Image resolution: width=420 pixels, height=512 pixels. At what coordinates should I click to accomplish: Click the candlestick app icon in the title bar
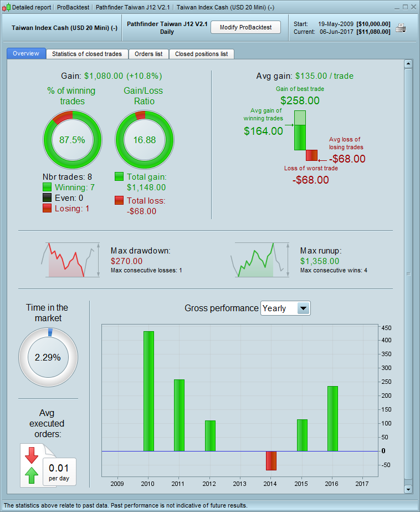pyautogui.click(x=6, y=7)
